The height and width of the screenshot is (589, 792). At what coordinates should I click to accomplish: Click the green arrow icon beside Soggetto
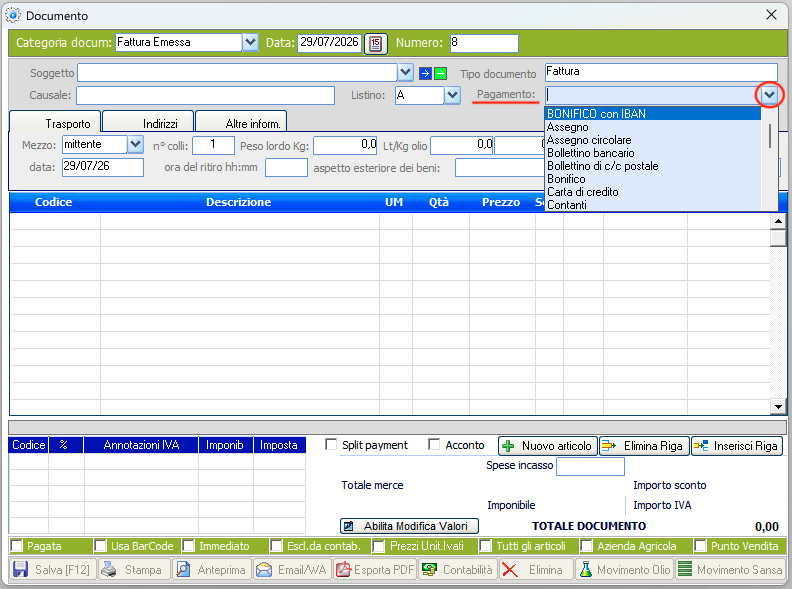pos(440,74)
